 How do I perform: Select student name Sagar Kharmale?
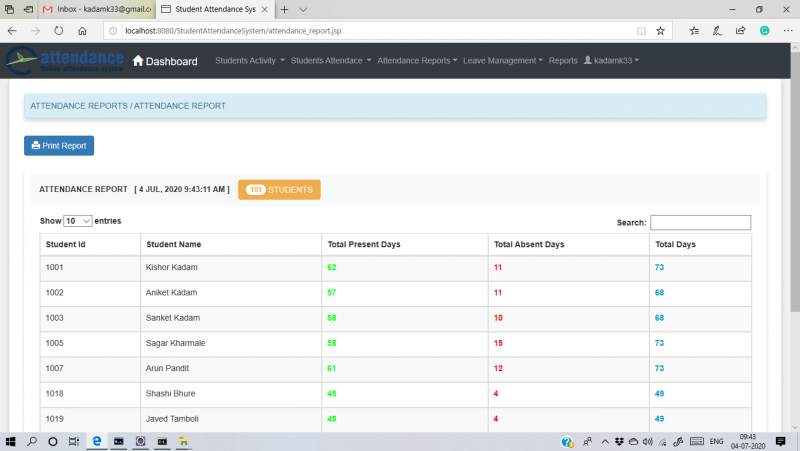[x=175, y=343]
